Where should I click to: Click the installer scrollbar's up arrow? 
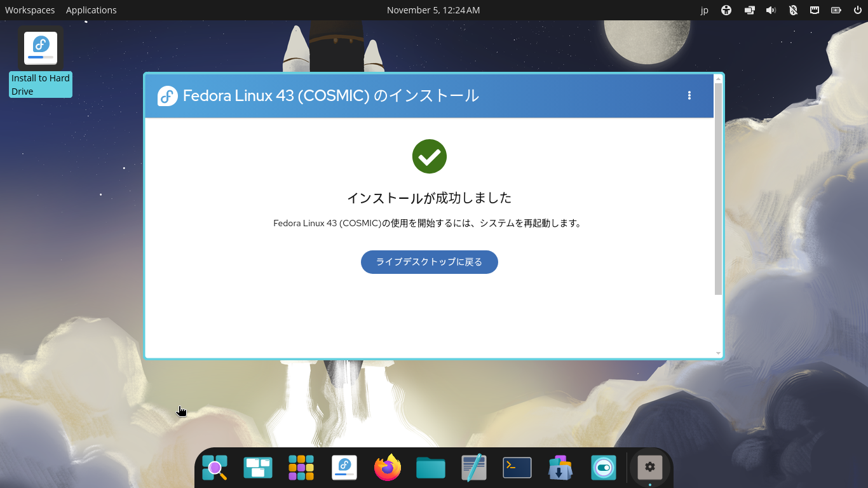(719, 79)
